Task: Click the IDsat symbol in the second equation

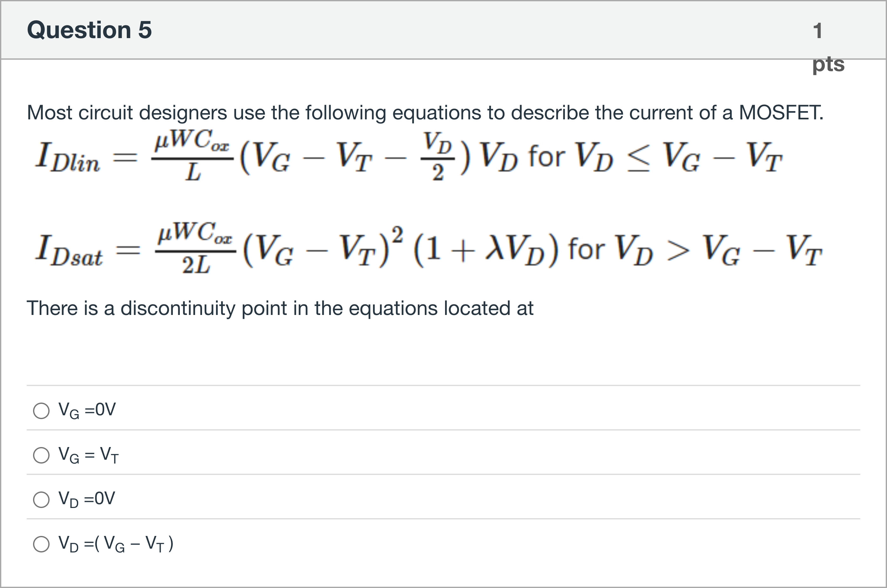Action: pyautogui.click(x=69, y=251)
